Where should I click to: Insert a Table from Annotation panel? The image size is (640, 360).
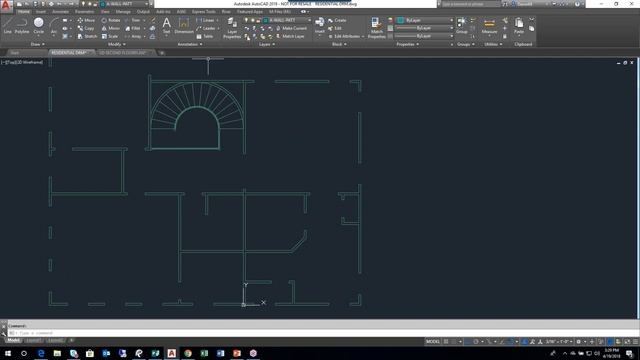click(x=205, y=36)
